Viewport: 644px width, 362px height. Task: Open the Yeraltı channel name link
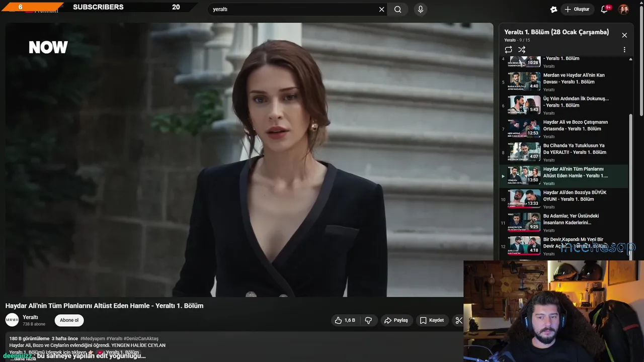pos(30,317)
